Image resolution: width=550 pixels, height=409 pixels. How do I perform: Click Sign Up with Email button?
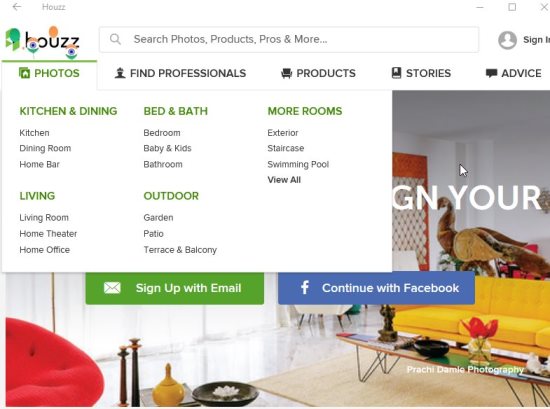[175, 288]
